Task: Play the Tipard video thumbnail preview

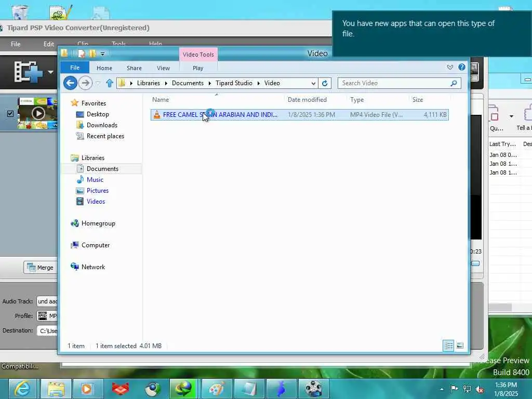Action: (38, 113)
